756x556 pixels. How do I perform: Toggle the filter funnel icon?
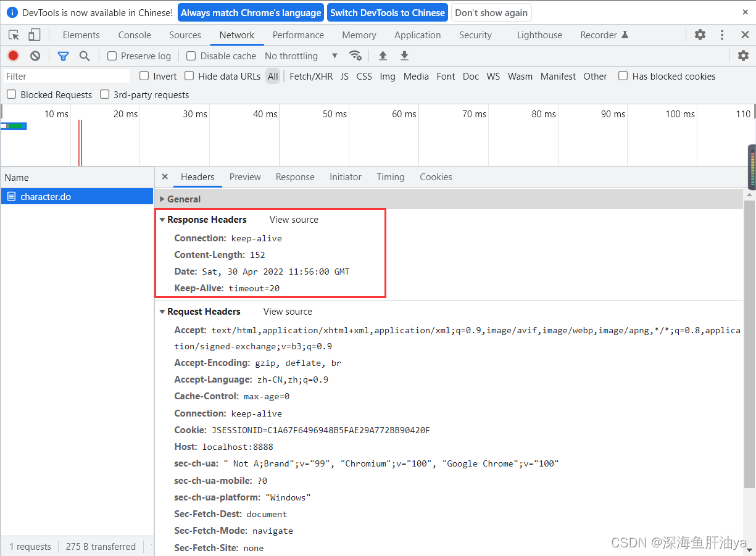pyautogui.click(x=63, y=56)
